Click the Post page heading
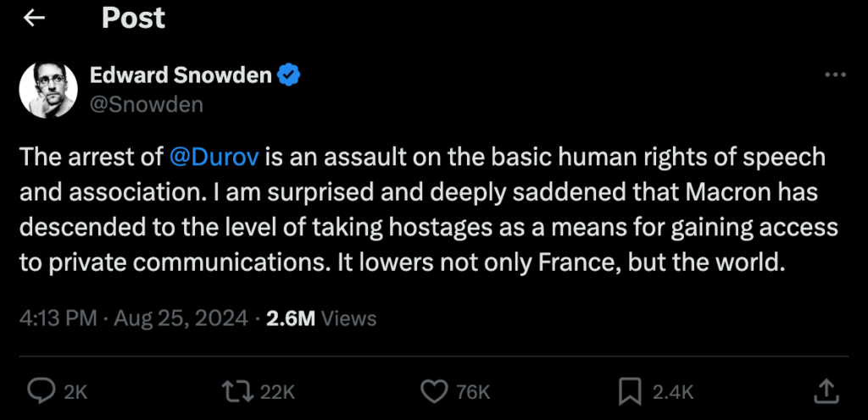The image size is (868, 420). tap(134, 18)
